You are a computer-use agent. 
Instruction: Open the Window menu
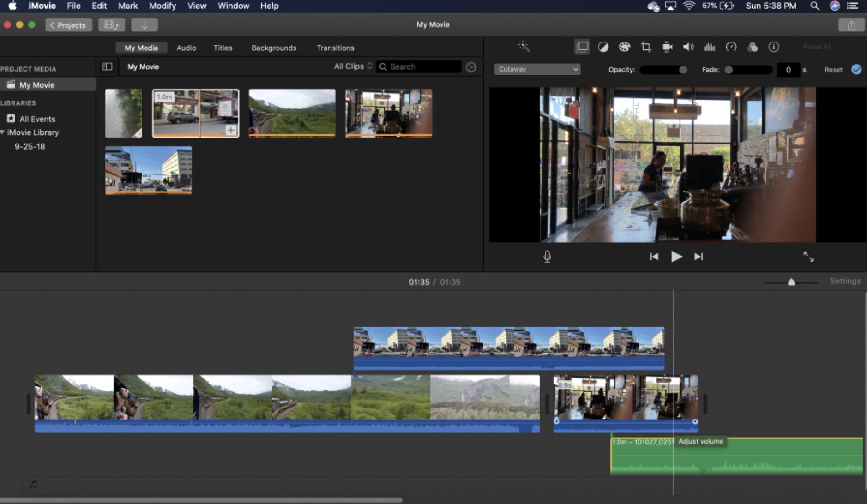tap(233, 6)
